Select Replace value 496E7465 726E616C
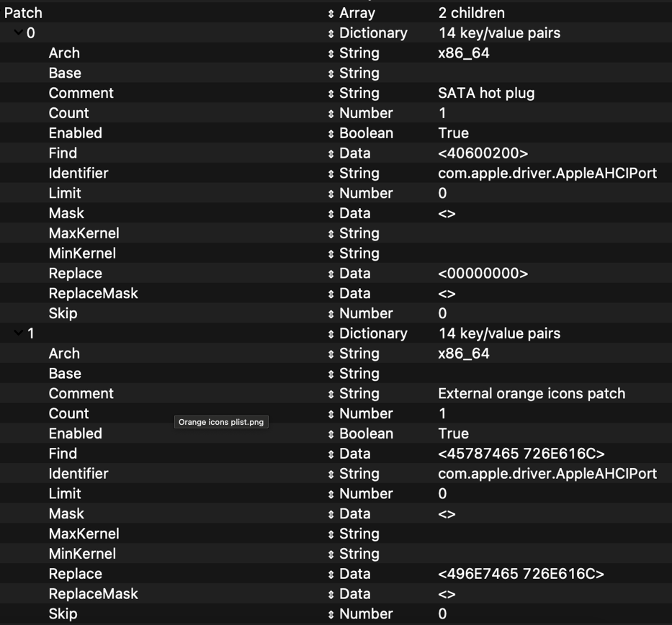 click(521, 574)
